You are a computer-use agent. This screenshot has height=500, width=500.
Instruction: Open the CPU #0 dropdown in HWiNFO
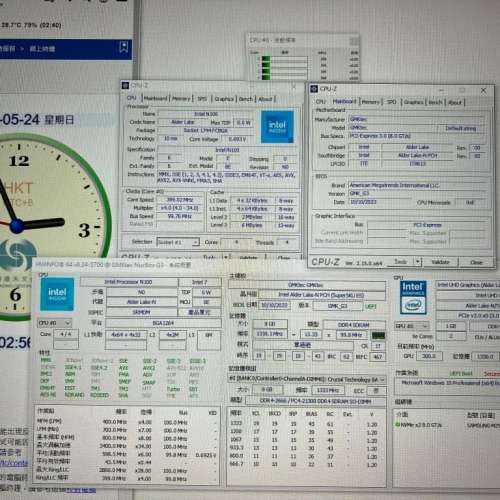coord(55,323)
